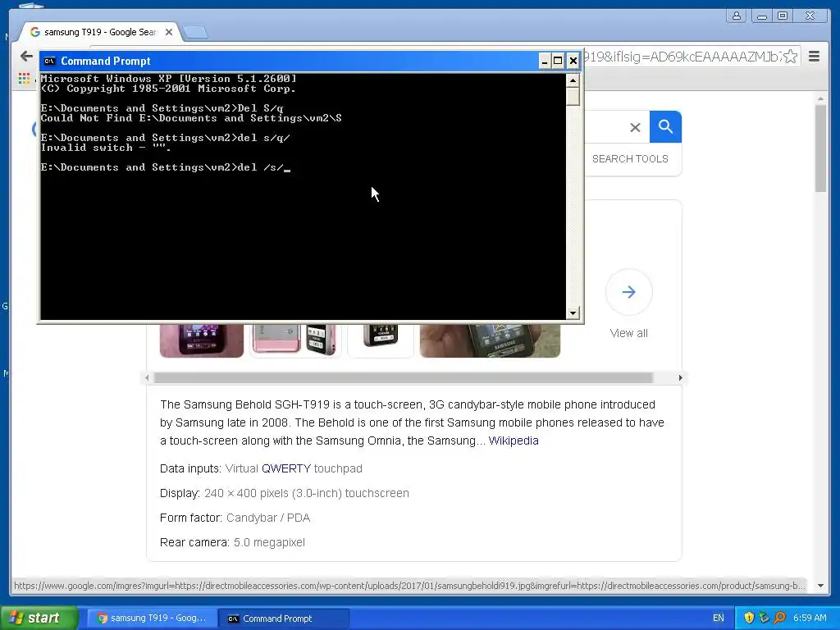Open SEARCH TOOLS

(x=630, y=159)
